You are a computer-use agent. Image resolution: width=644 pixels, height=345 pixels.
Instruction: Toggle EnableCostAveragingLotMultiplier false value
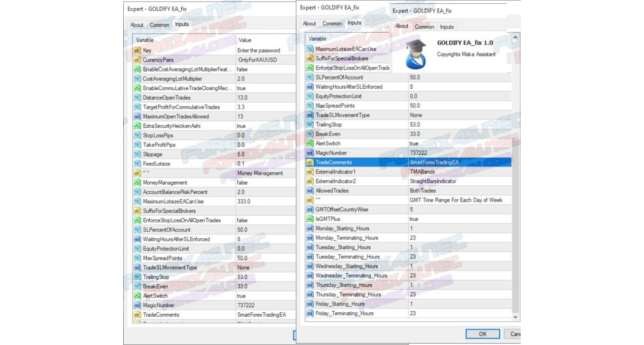point(265,69)
